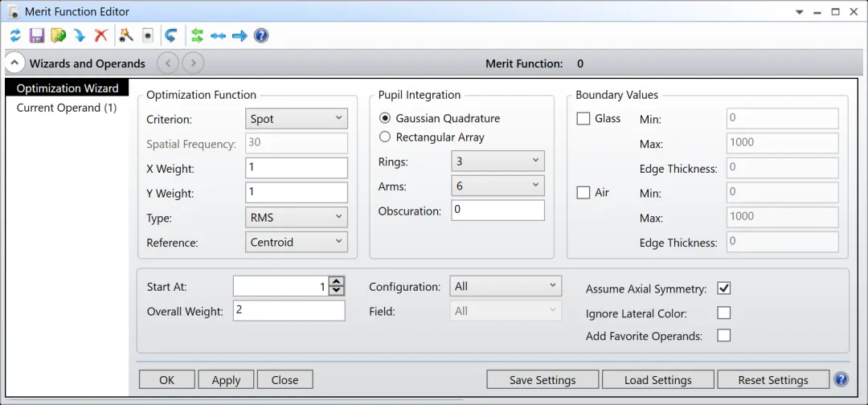868x405 pixels.
Task: Open the Criterion dropdown showing Spot
Action: (296, 119)
